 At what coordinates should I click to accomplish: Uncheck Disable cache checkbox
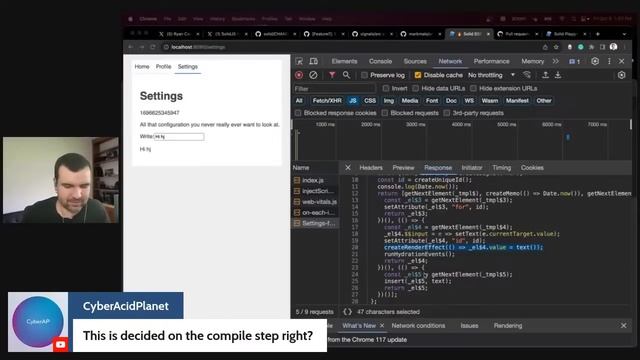(x=418, y=75)
